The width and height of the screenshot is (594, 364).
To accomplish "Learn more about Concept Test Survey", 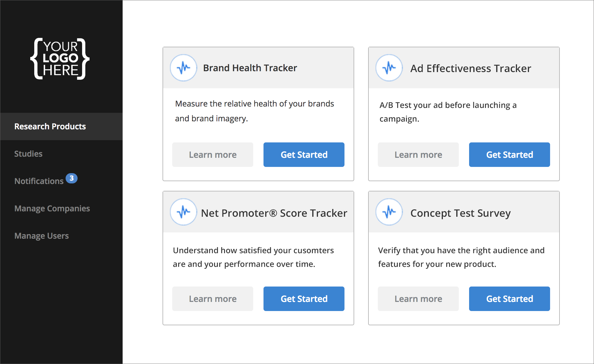I will pos(418,299).
